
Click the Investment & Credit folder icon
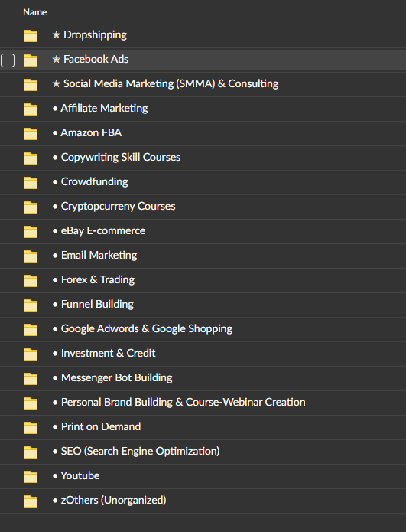(31, 354)
